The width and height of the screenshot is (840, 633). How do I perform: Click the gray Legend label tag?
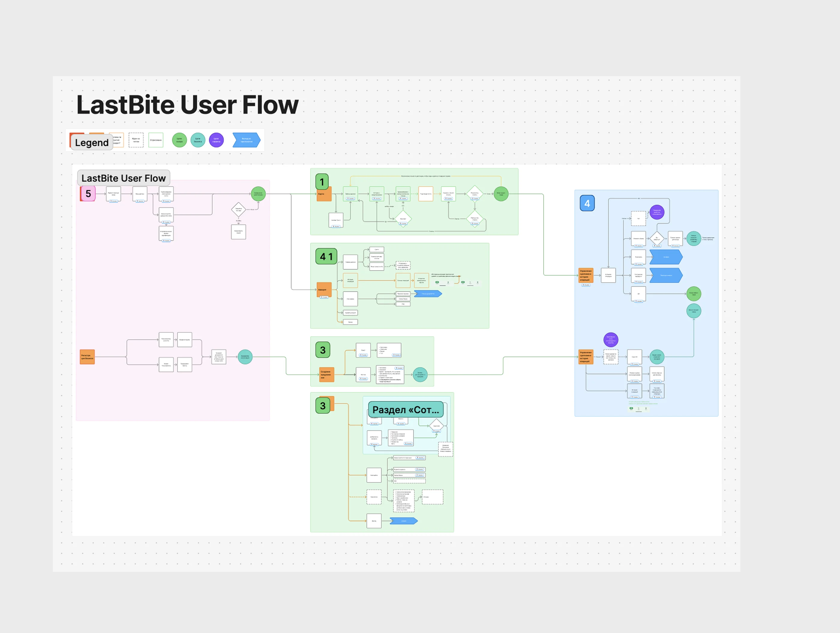click(x=91, y=143)
